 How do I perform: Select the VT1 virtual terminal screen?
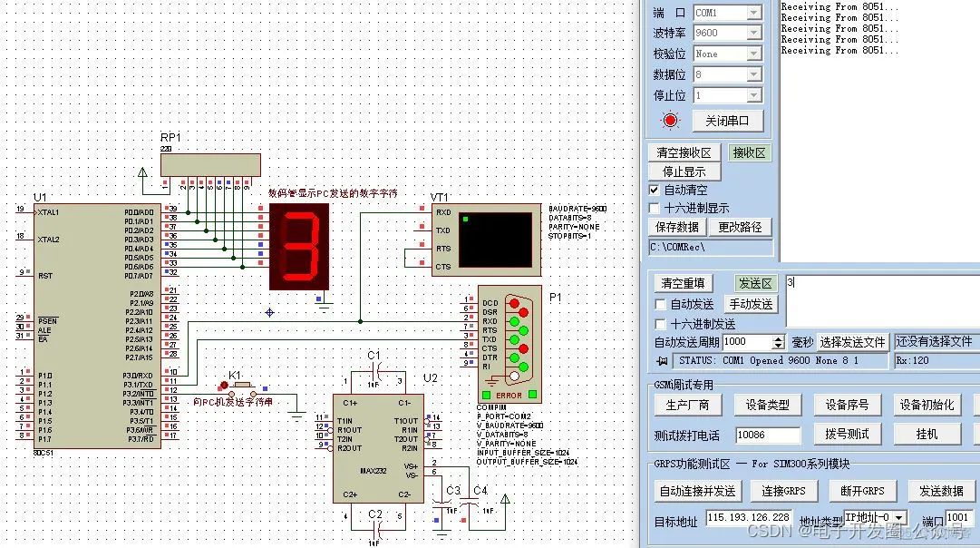(495, 240)
